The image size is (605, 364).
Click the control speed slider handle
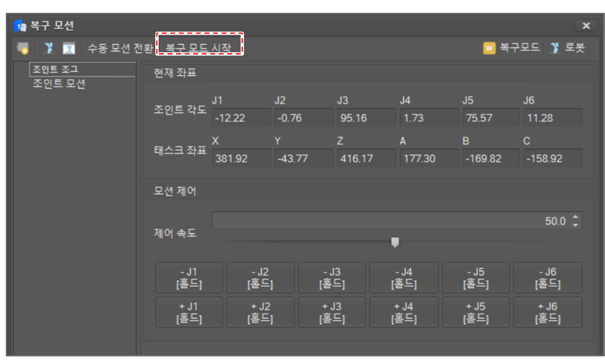point(395,242)
